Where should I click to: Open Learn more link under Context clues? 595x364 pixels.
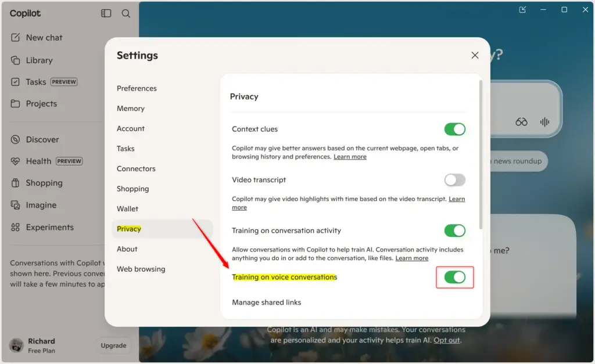click(350, 157)
